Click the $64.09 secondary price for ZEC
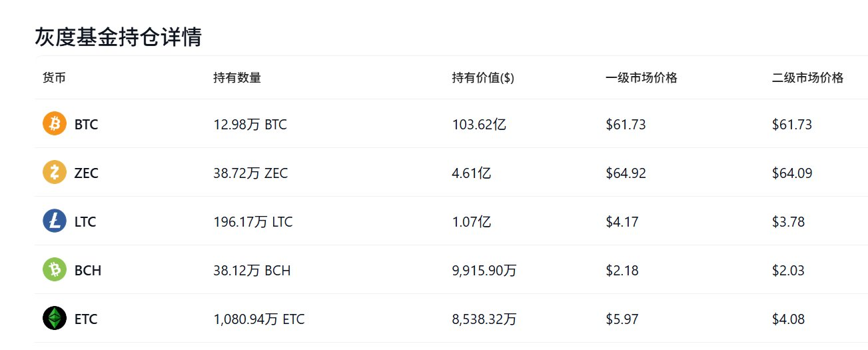The height and width of the screenshot is (350, 868). 792,173
